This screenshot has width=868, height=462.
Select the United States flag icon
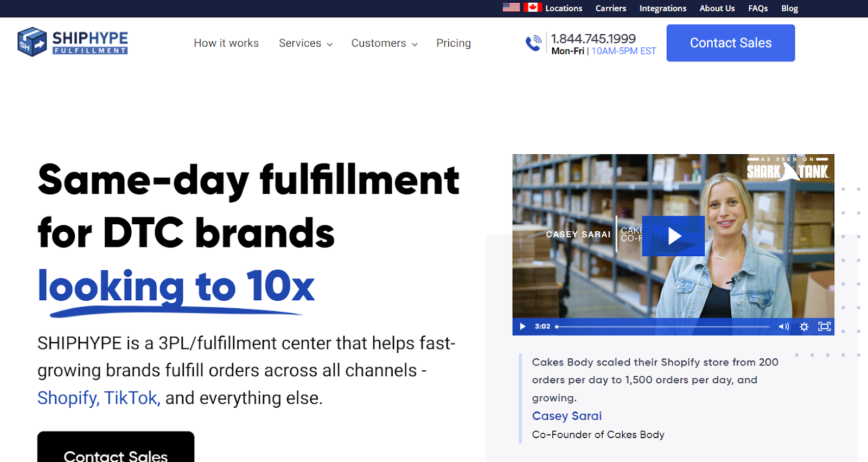point(511,8)
